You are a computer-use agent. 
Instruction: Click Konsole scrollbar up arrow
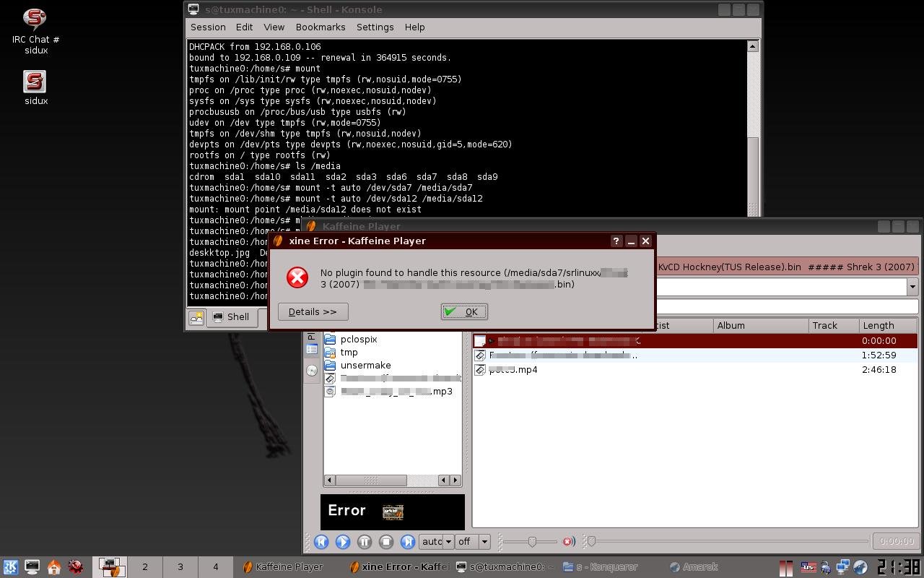pos(752,46)
